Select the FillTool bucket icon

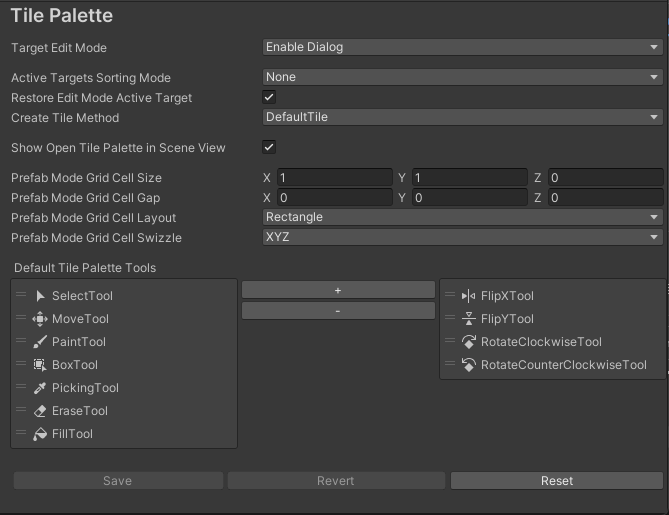click(40, 434)
